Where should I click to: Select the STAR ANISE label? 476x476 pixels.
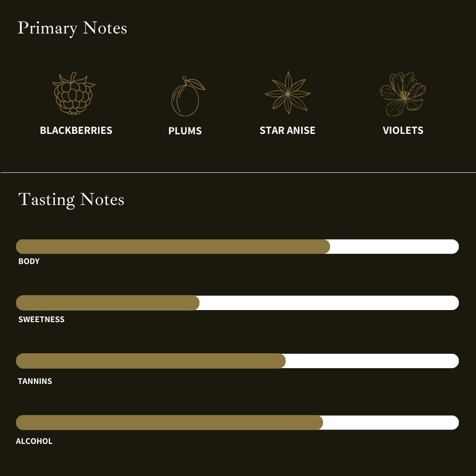pyautogui.click(x=287, y=130)
